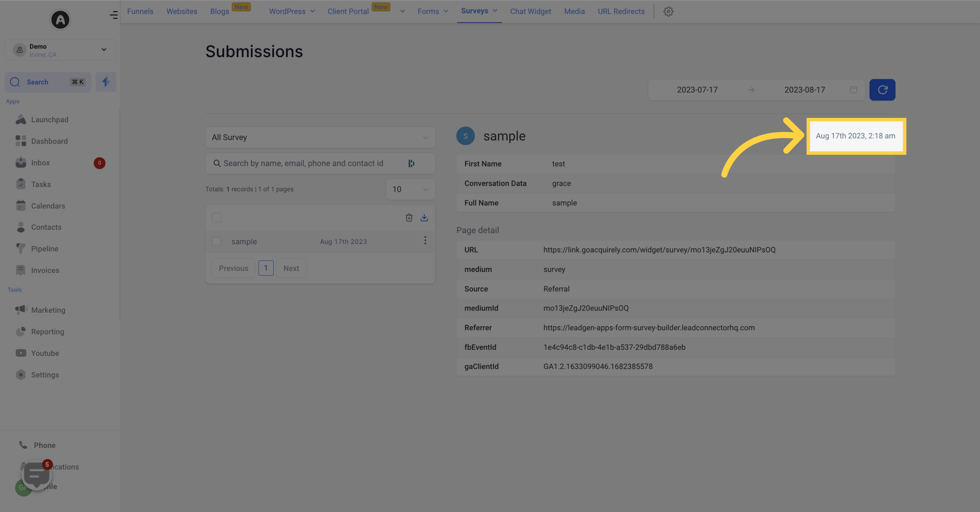Click the Chat Widget navigation icon
This screenshot has height=512, width=980.
point(530,11)
